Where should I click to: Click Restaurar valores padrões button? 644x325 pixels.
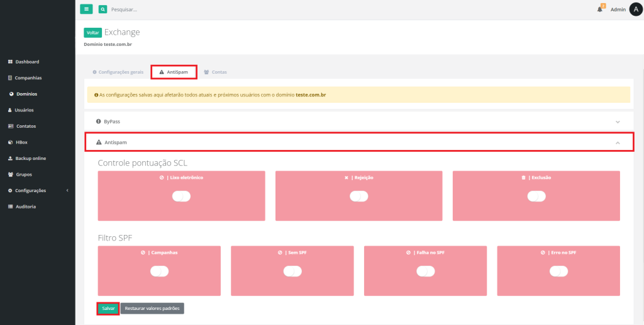(152, 309)
